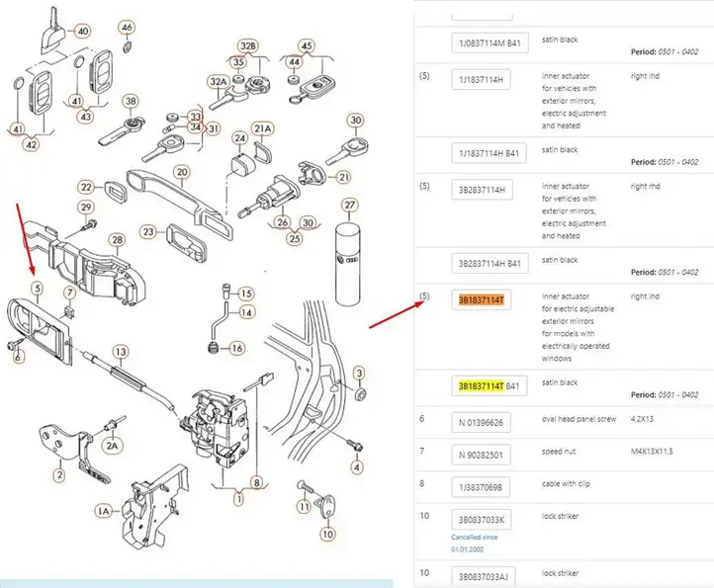Select callout 27 spray can
The width and height of the screenshot is (714, 588).
350,205
